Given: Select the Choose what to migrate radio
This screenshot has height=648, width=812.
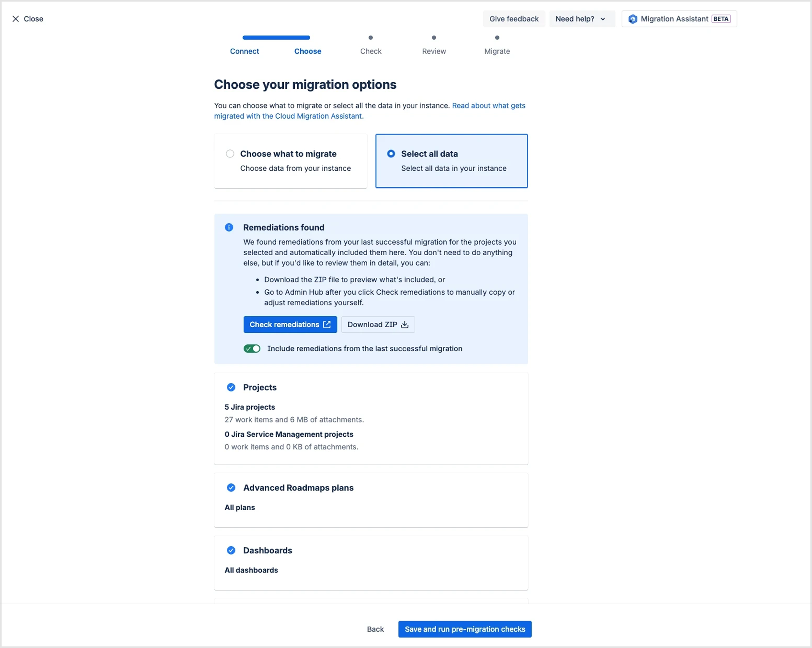Looking at the screenshot, I should pos(230,154).
